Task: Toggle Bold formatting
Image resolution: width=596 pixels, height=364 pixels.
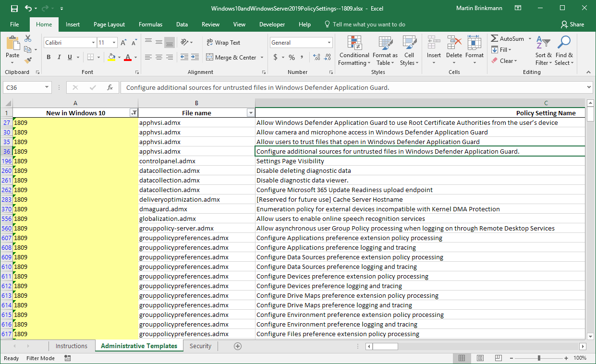Action: 49,57
